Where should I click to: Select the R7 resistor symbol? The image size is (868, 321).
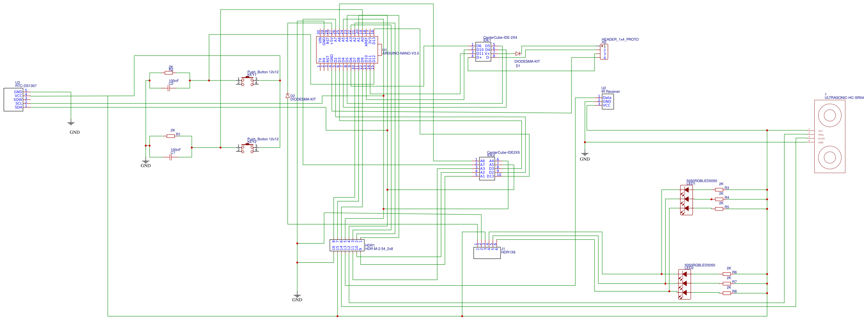point(727,283)
